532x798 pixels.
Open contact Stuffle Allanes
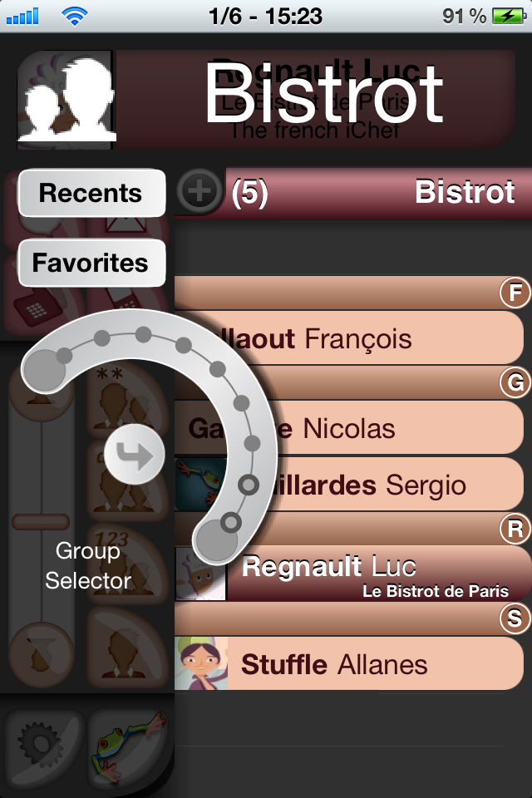[349, 664]
